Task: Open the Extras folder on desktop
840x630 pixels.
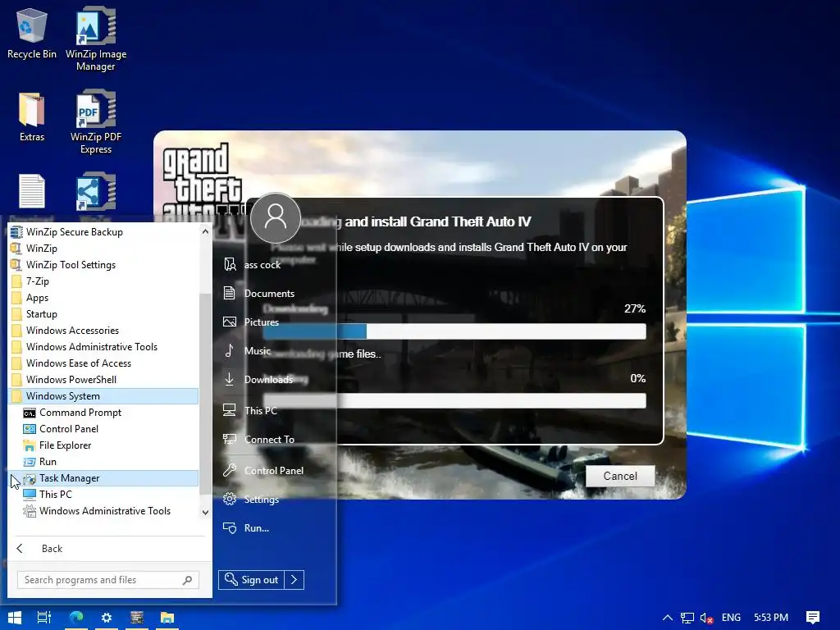Action: coord(32,116)
